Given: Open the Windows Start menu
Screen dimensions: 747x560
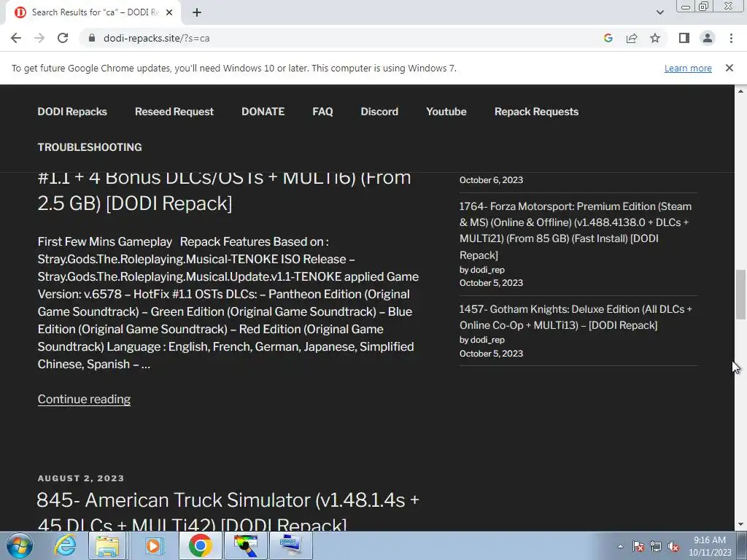Looking at the screenshot, I should (x=19, y=545).
